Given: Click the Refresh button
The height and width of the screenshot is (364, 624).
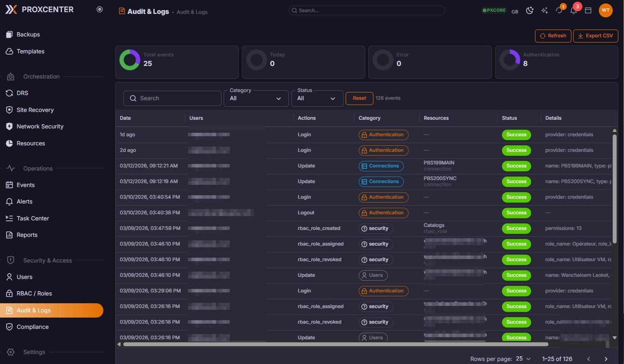Looking at the screenshot, I should (553, 36).
